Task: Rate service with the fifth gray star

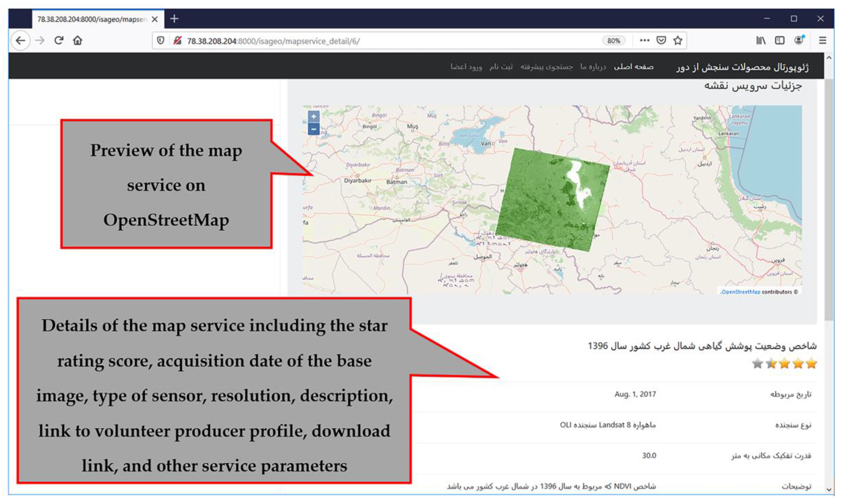Action: coord(757,364)
